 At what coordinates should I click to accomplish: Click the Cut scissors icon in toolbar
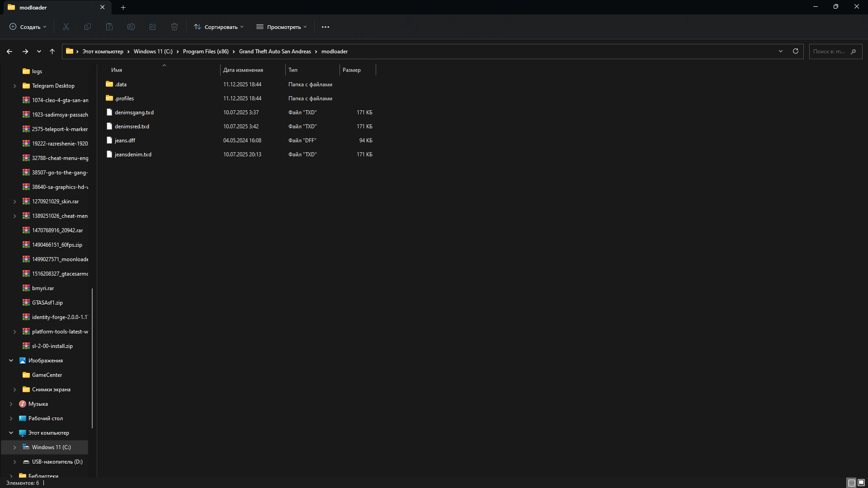tap(66, 27)
